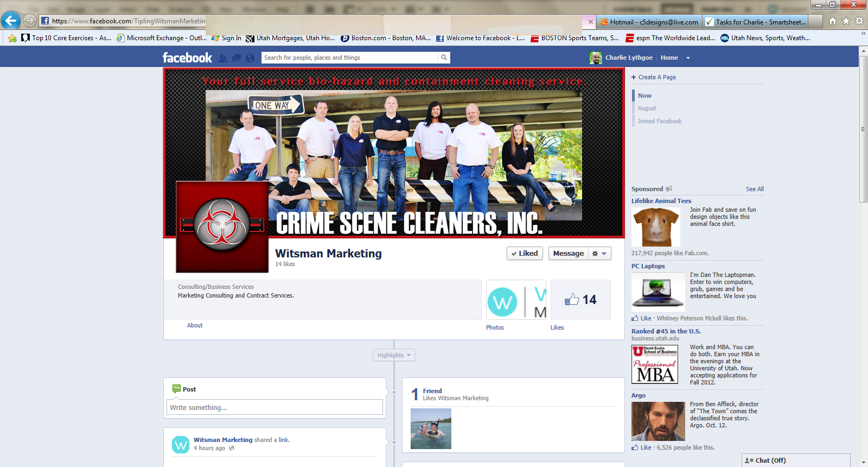868x467 pixels.
Task: Click Charlie Lythgoe profile picture icon
Action: pos(596,58)
